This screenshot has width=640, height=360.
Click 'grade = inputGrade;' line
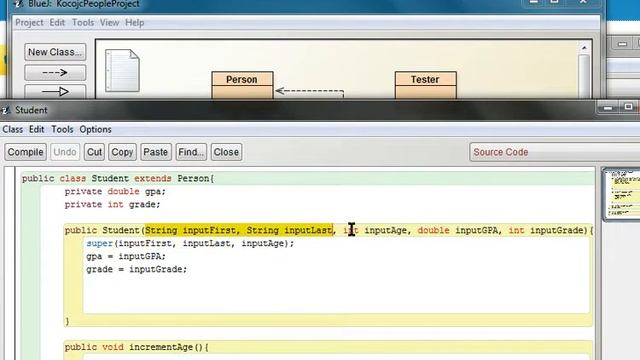coord(136,269)
